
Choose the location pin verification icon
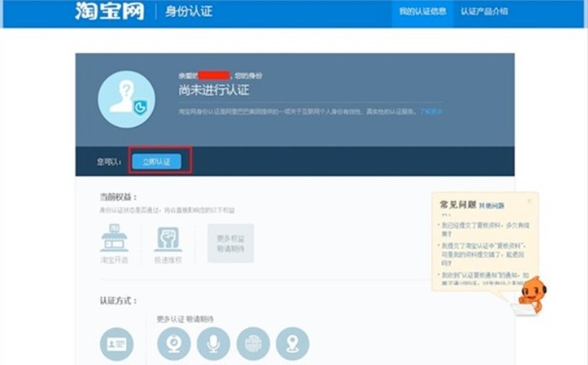pos(292,344)
